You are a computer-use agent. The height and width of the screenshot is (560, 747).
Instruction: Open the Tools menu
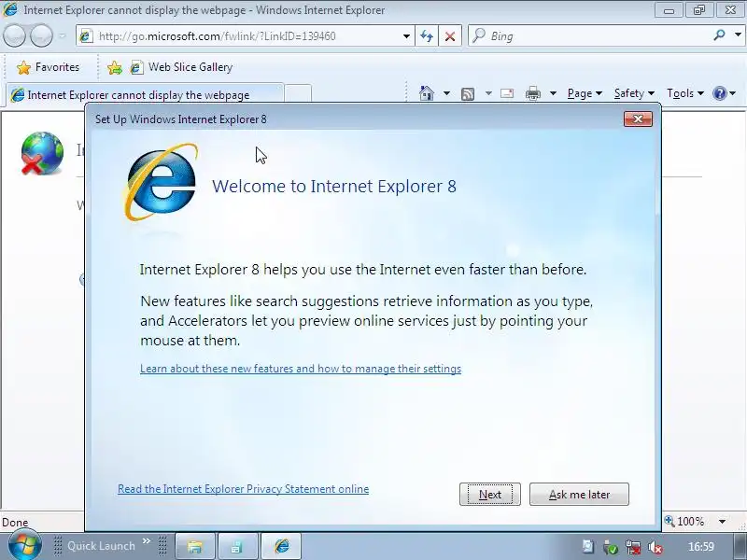(685, 93)
